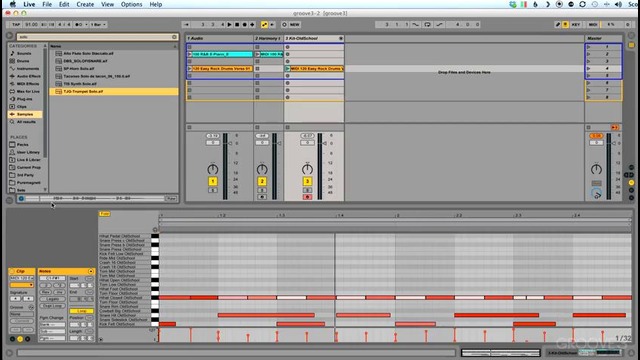Open the File menu
Screen dimensions: 640x360
click(x=47, y=4)
